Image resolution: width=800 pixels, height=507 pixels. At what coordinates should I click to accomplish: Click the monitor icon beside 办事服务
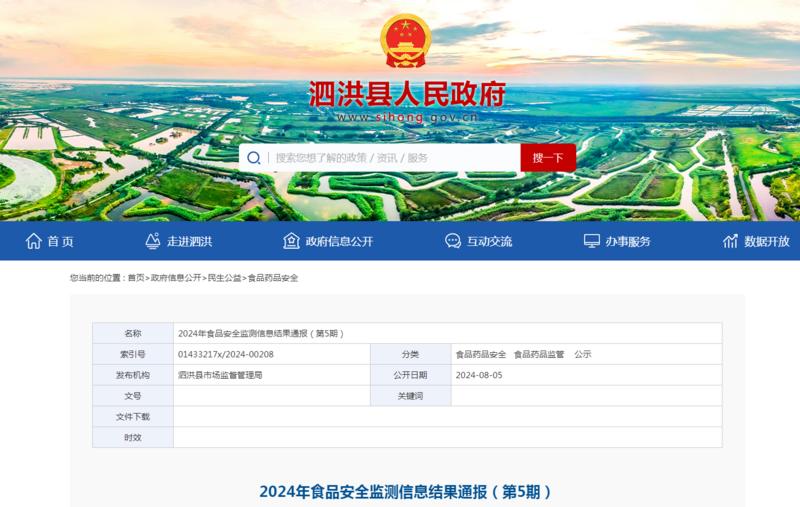(591, 241)
